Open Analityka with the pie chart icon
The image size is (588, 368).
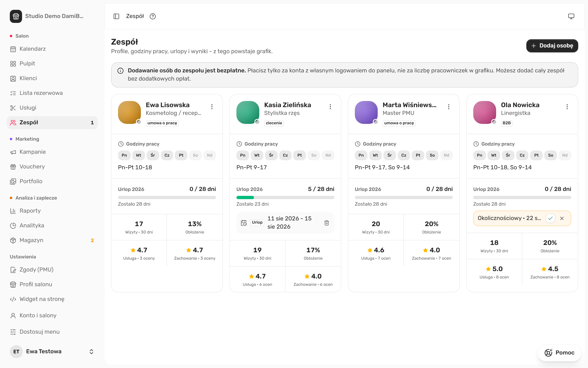(52, 226)
